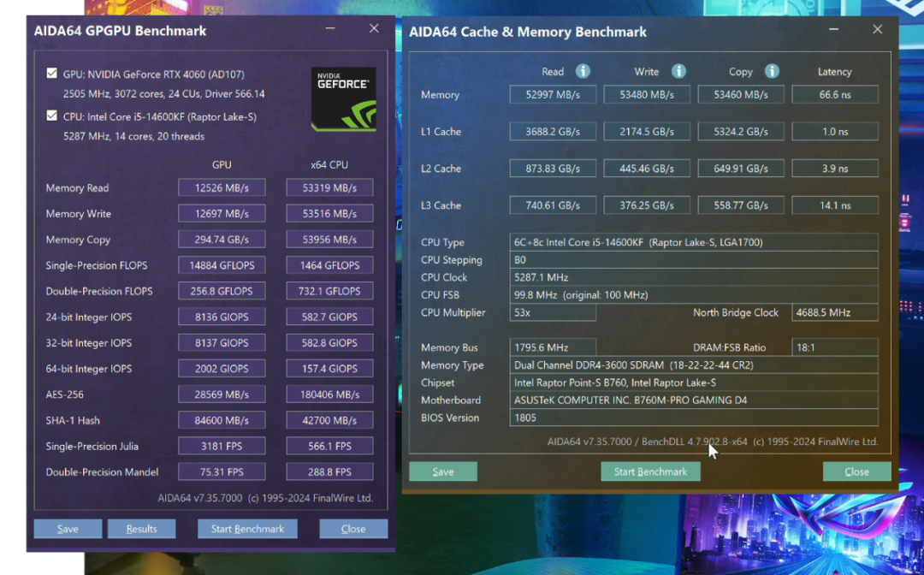Click the Memory Copy 53460 MB/s field

tap(741, 94)
